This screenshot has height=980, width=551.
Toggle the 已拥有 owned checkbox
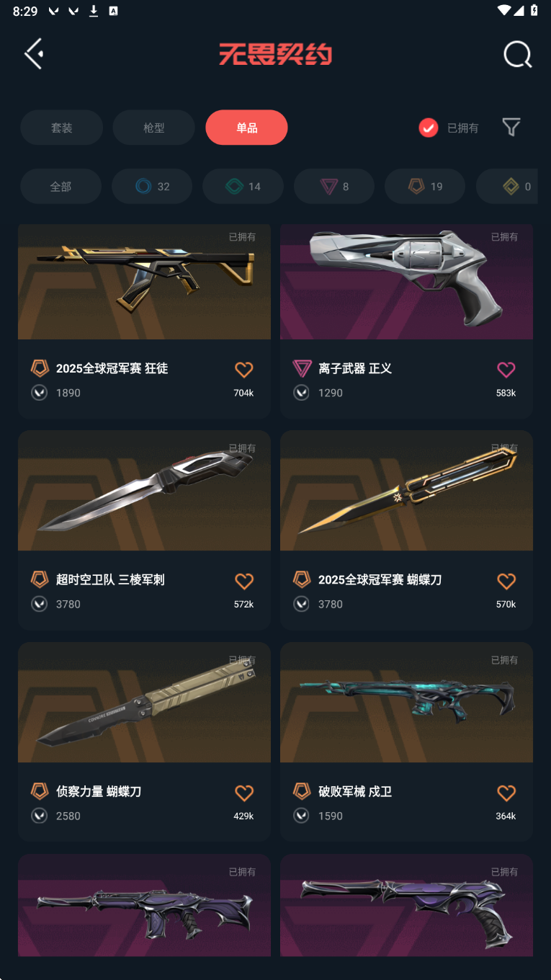(x=429, y=128)
